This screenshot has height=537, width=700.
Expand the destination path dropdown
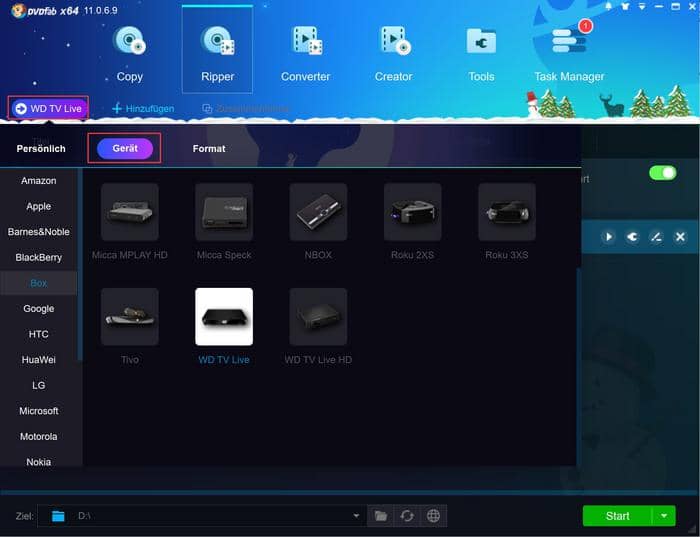point(356,516)
